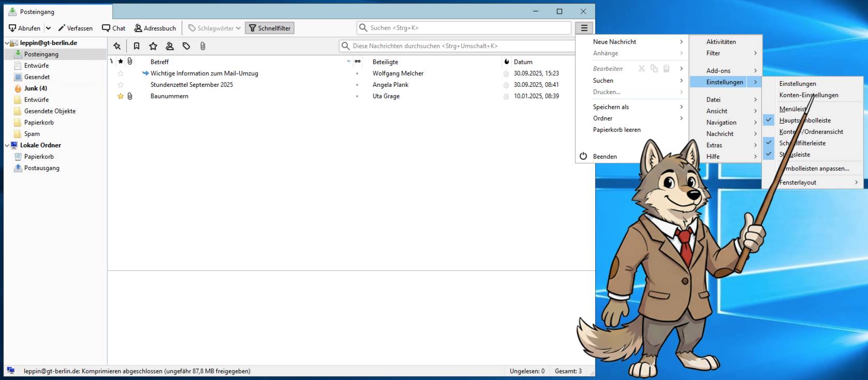Toggle the Schnellfilter button off

(270, 28)
